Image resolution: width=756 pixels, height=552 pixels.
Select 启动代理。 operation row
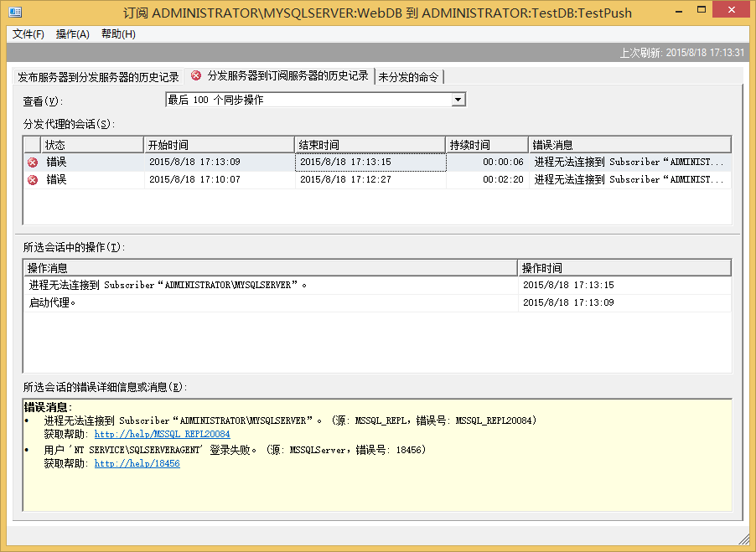[x=377, y=302]
